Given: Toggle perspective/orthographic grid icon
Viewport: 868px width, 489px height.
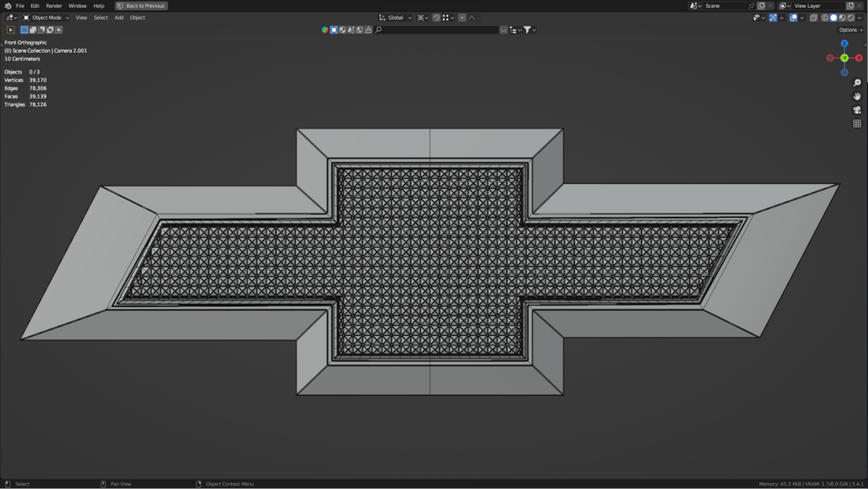Looking at the screenshot, I should (x=857, y=124).
